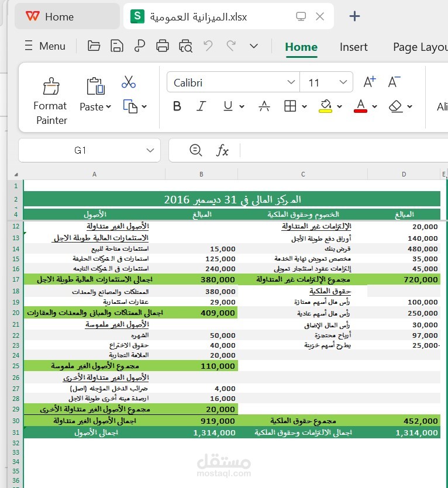Activate the Format Painter tool

[50, 101]
